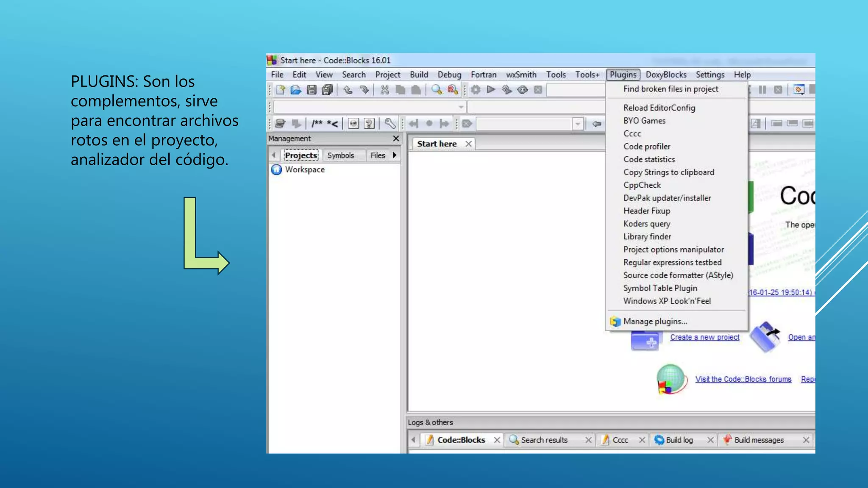
Task: Click the Jump back arrow icon
Action: [413, 124]
